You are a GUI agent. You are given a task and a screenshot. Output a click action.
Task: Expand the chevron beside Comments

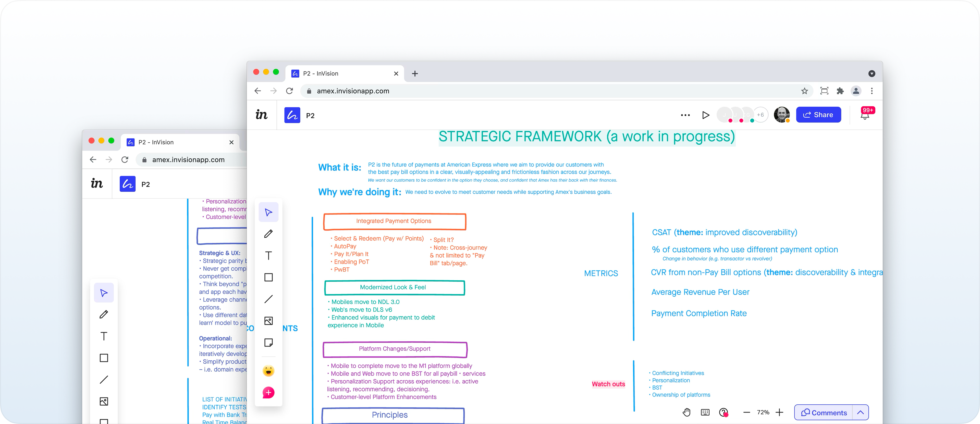coord(860,413)
